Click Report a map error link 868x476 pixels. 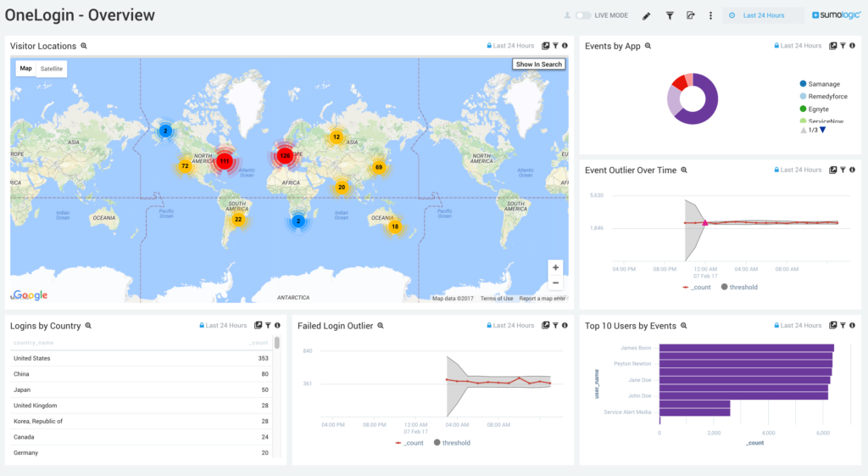[542, 299]
